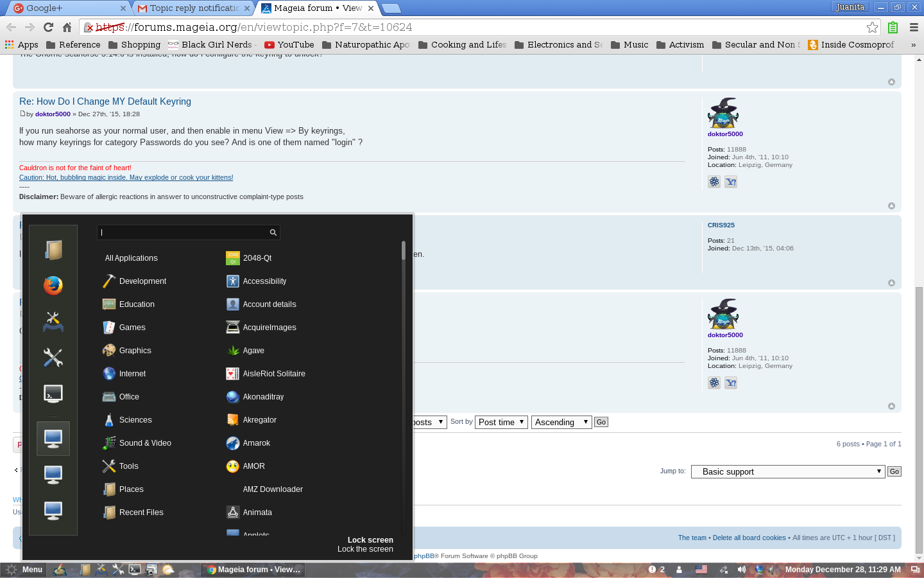The width and height of the screenshot is (924, 578).
Task: Open the volume applet in tray
Action: point(742,570)
